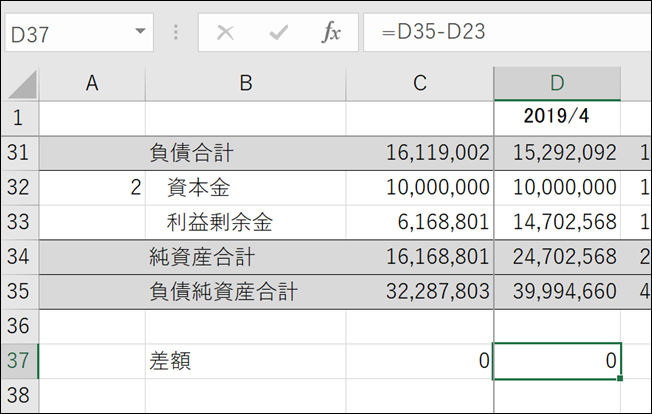
Task: Click value 39,994,660
Action: [557, 291]
